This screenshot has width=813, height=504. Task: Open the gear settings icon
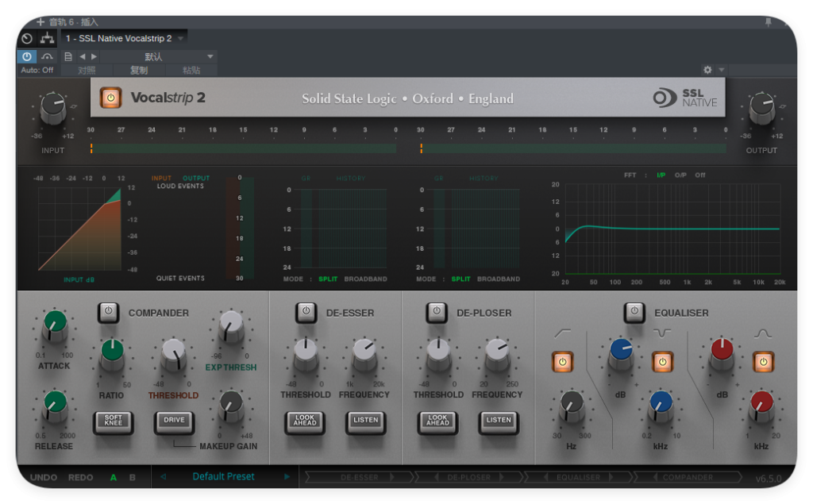click(x=707, y=70)
